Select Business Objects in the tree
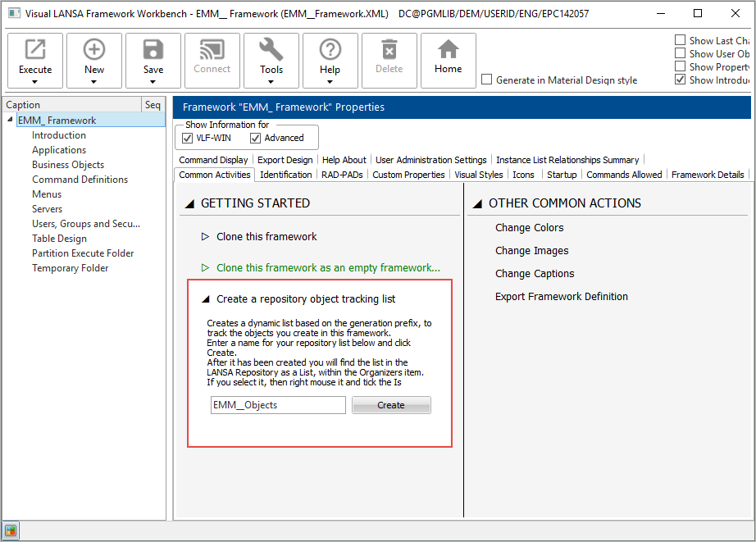This screenshot has height=542, width=756. click(68, 165)
